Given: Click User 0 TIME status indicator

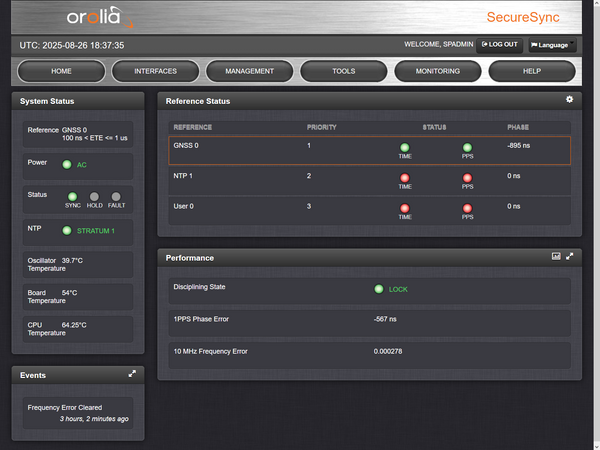Looking at the screenshot, I should [404, 208].
